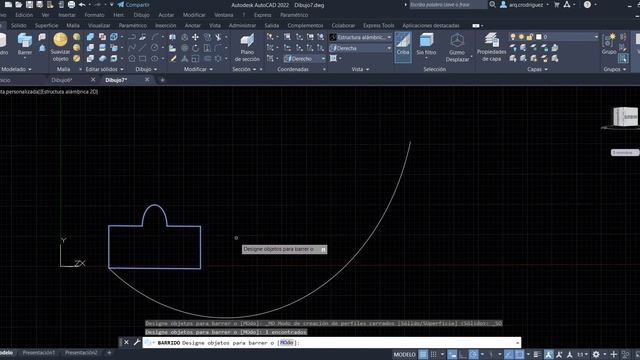Open the Superficie ribbon tab

[x=47, y=25]
